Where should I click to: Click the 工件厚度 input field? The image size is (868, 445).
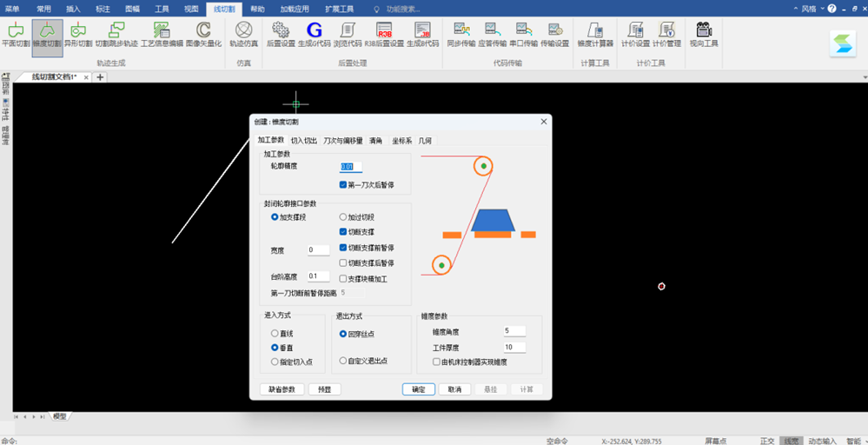pos(514,348)
